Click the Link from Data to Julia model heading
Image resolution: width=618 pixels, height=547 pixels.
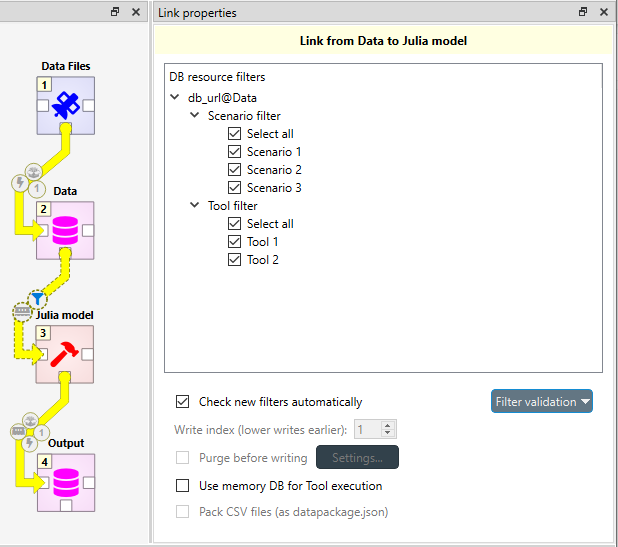(x=383, y=41)
